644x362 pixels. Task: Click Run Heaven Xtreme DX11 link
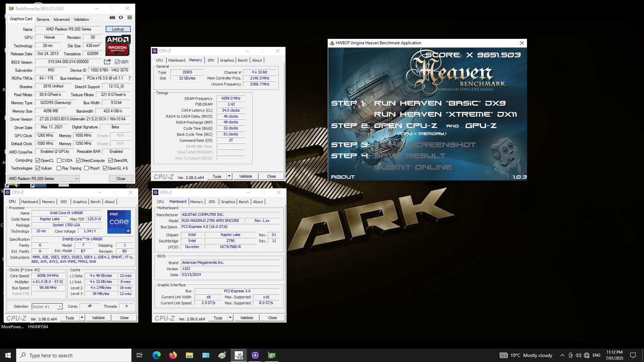(x=445, y=114)
